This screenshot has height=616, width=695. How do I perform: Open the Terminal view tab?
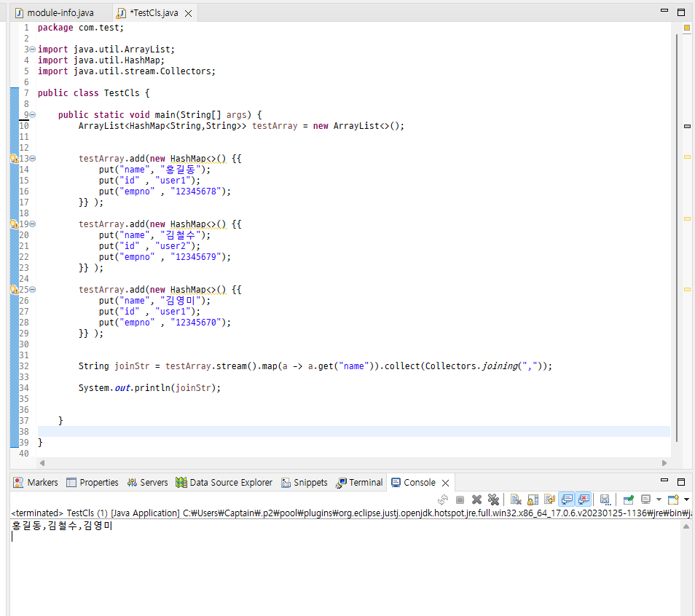point(359,483)
